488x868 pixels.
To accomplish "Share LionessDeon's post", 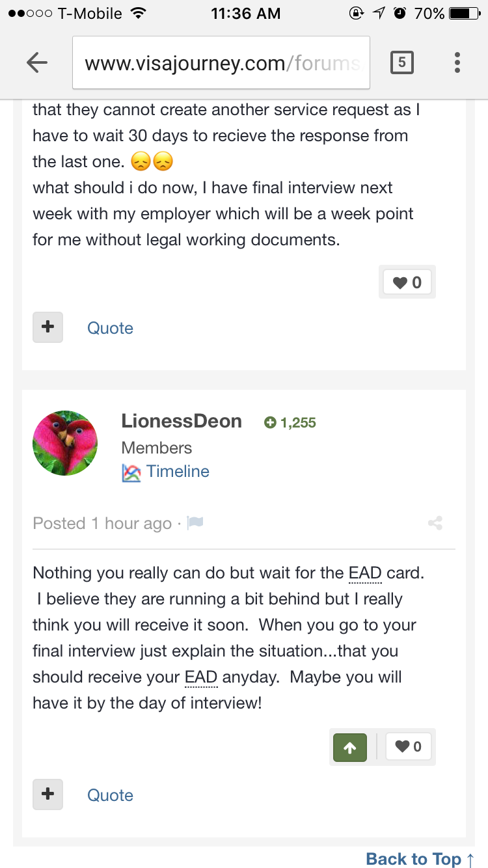I will (x=435, y=522).
